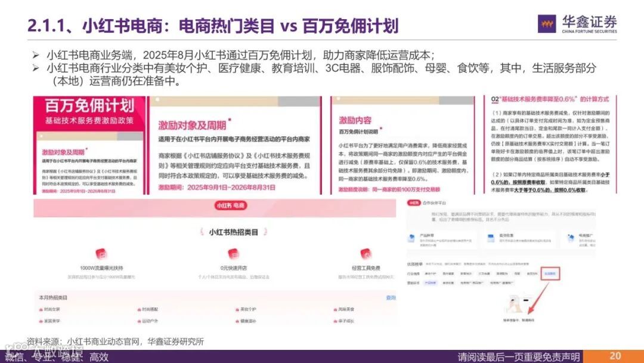The width and height of the screenshot is (644, 363).
Task: Click the 激励内容 policy card heading
Action: 355,121
